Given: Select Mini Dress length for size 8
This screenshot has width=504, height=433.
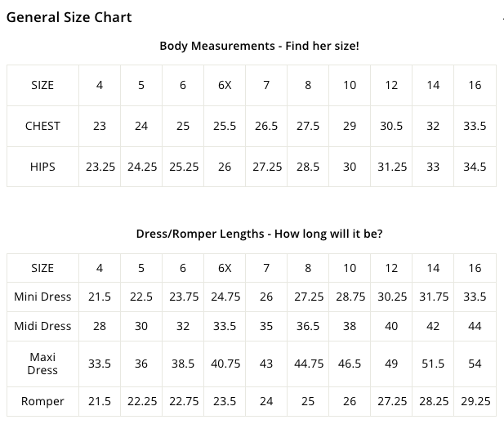Looking at the screenshot, I should coord(308,297).
